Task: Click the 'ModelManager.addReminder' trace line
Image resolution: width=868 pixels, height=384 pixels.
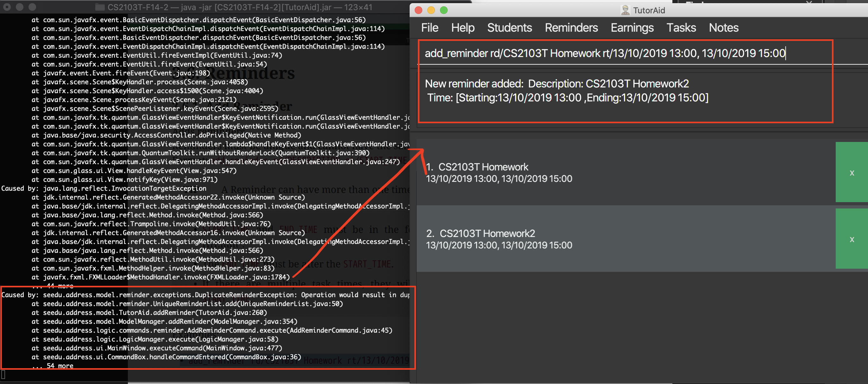Action: coord(164,321)
